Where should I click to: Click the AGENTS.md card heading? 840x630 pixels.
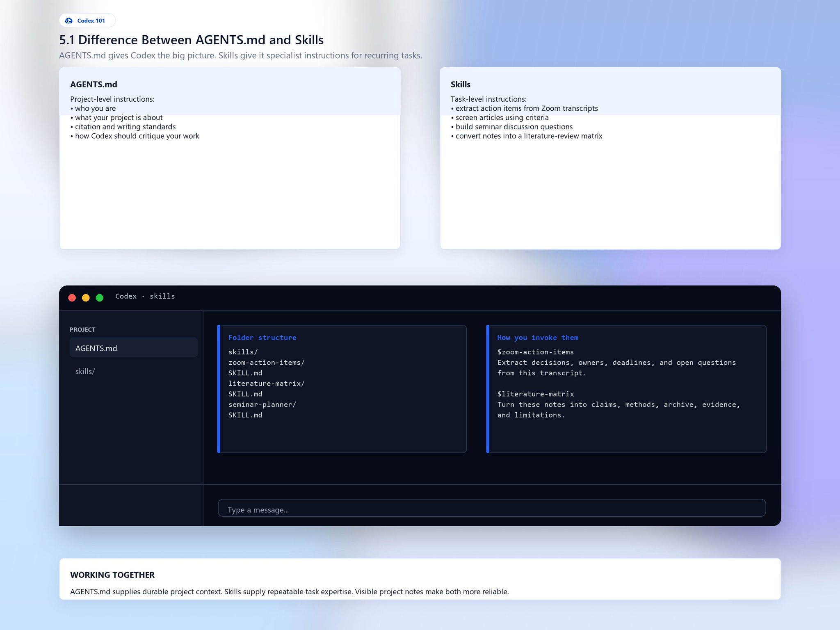pos(94,84)
